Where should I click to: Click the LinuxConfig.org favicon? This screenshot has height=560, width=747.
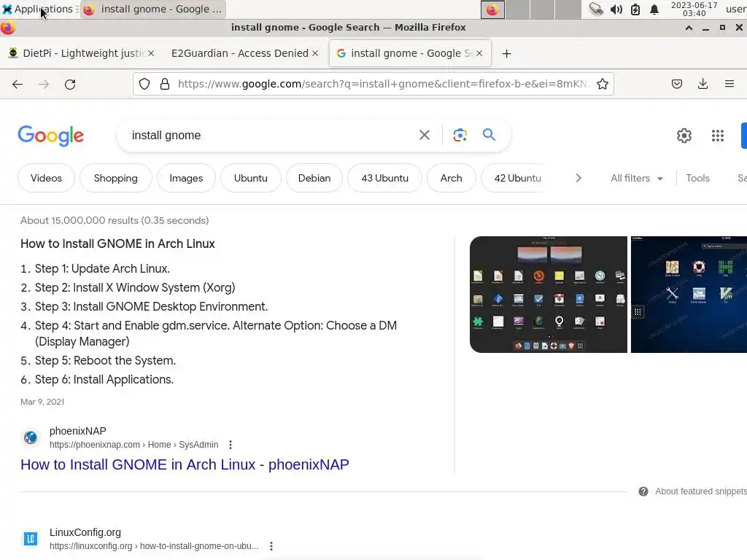31,539
